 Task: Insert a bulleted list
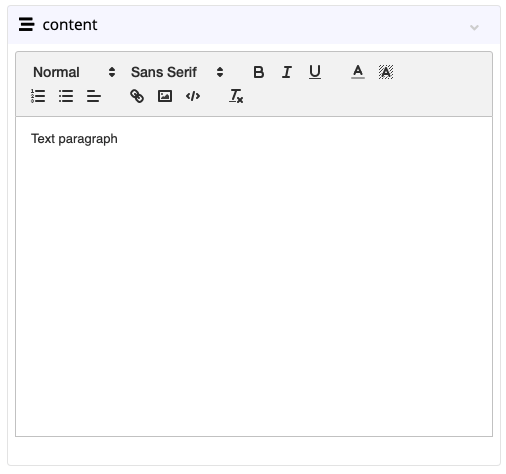[66, 96]
